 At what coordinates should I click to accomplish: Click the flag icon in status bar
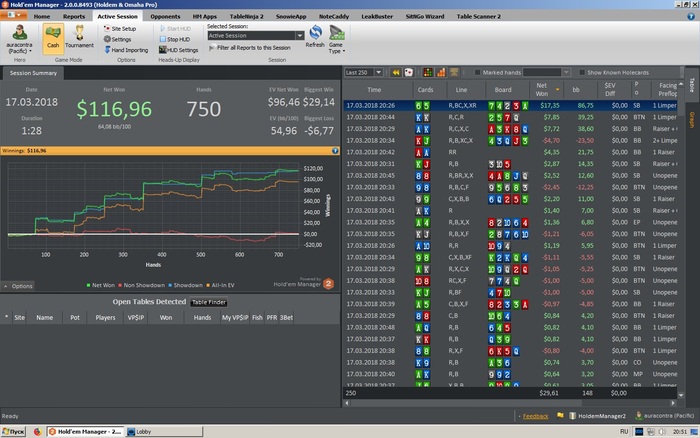click(560, 416)
